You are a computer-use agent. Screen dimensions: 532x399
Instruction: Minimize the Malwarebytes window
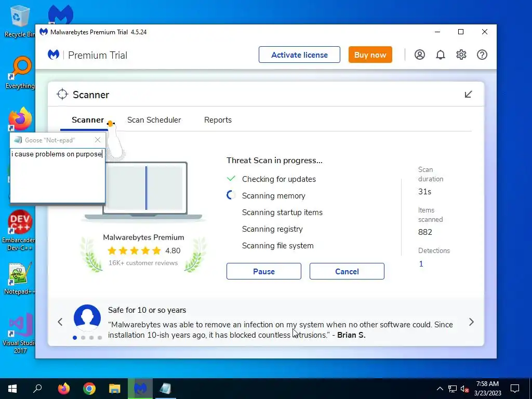437,32
